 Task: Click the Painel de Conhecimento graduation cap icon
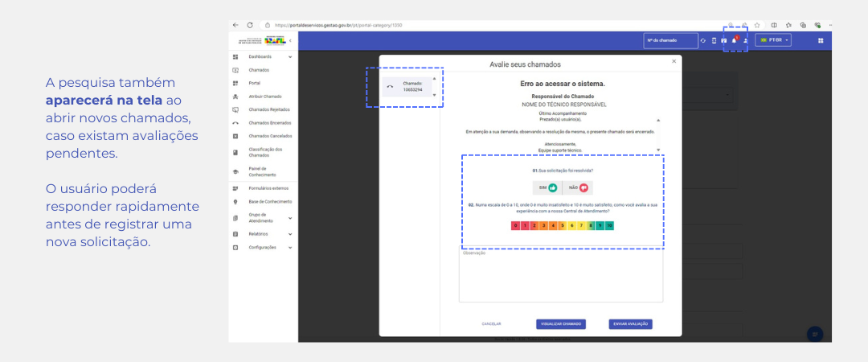tap(235, 171)
